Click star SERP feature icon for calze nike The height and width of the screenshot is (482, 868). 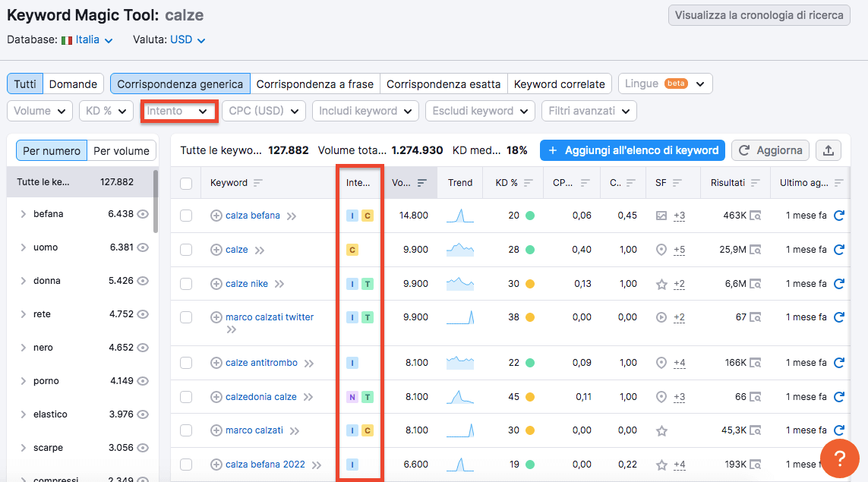[x=661, y=284]
